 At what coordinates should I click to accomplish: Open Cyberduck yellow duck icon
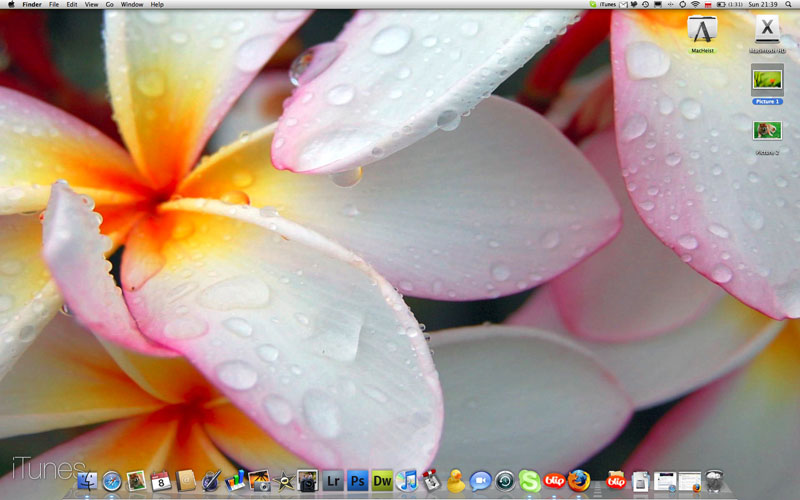(x=456, y=481)
